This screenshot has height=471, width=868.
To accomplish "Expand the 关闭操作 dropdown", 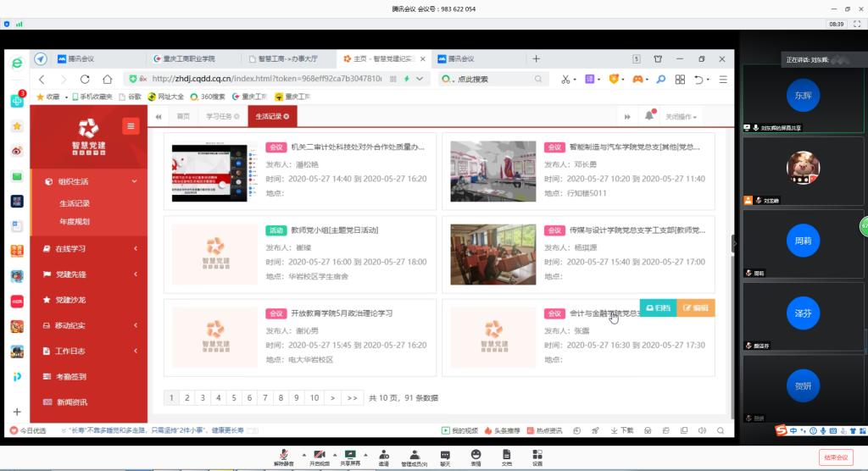I will [x=682, y=116].
